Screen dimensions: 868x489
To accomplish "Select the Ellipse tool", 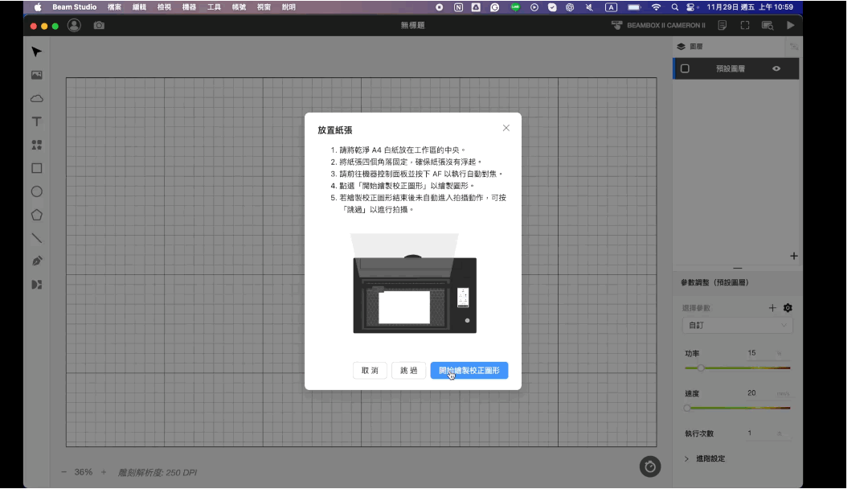I will [x=36, y=191].
